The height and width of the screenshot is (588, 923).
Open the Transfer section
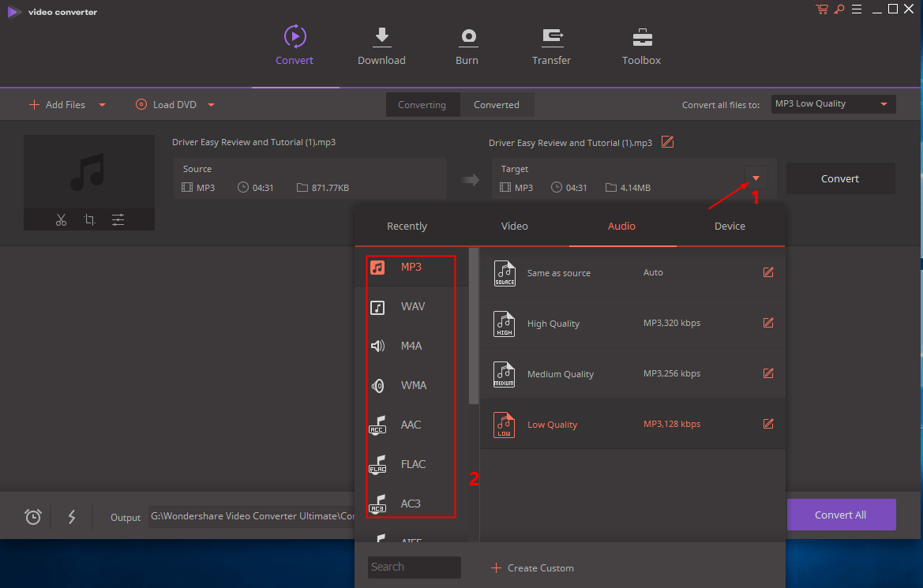click(552, 46)
